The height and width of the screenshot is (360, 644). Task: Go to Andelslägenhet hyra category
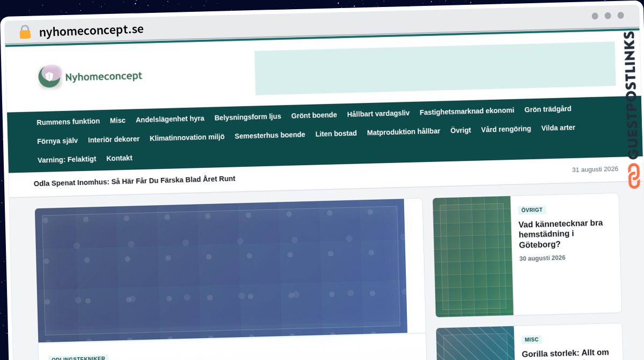(170, 119)
